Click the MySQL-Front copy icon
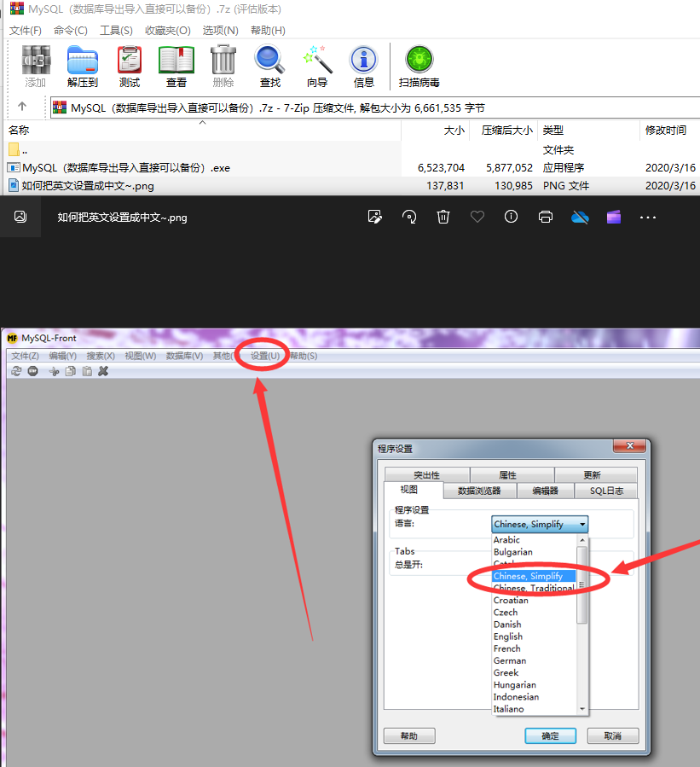This screenshot has height=767, width=700. click(x=71, y=371)
